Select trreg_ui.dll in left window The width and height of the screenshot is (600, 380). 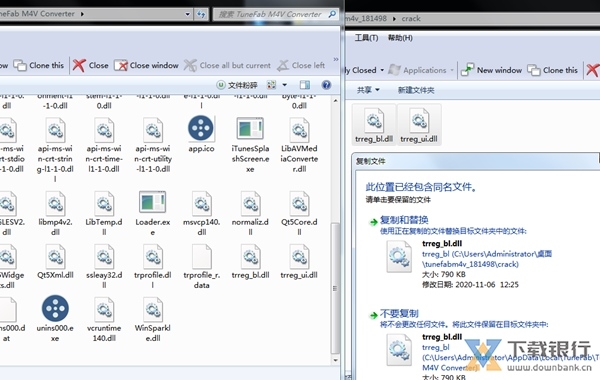pyautogui.click(x=299, y=261)
